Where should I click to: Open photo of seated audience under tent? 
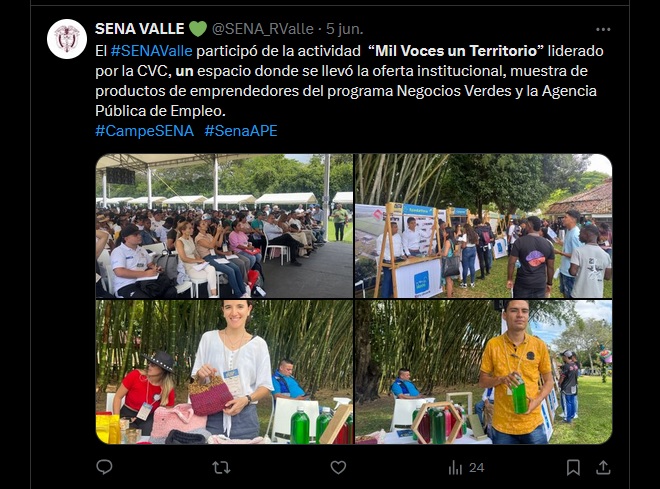[224, 226]
